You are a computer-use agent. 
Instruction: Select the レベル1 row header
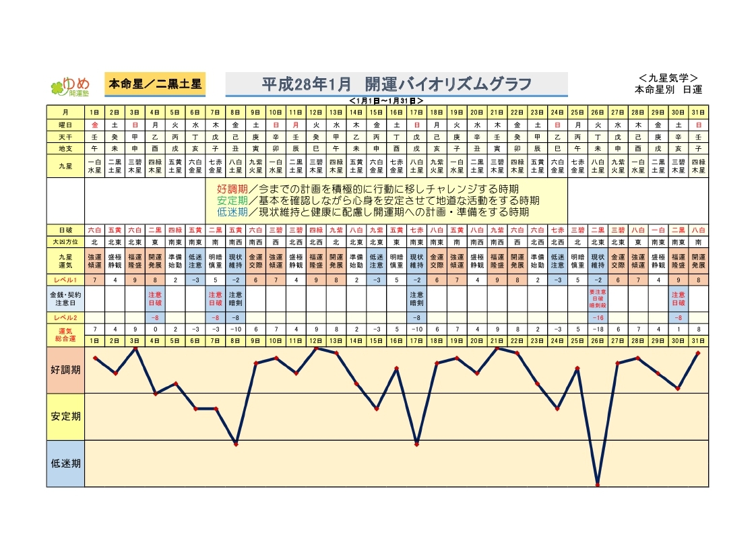pyautogui.click(x=65, y=279)
